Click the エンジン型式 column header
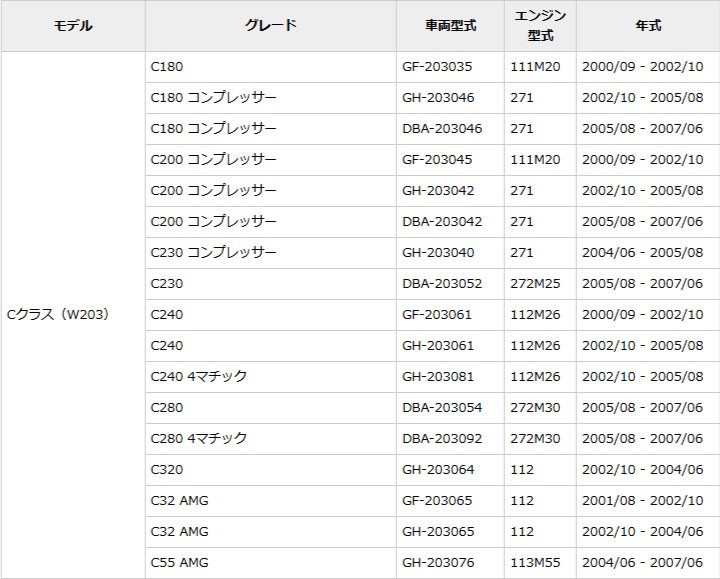 pos(540,26)
